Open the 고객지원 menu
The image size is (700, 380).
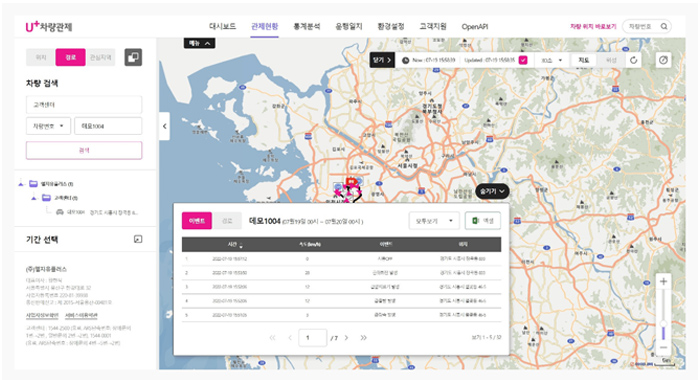point(433,26)
